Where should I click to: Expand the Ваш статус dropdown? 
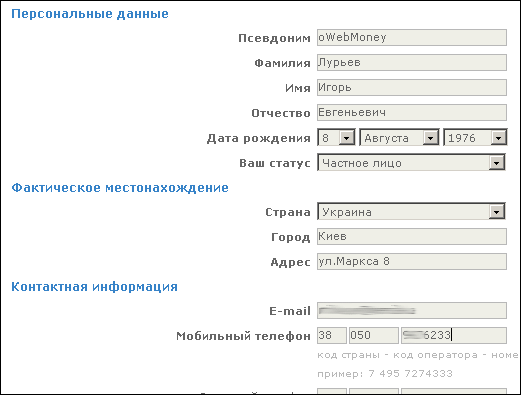tap(411, 163)
